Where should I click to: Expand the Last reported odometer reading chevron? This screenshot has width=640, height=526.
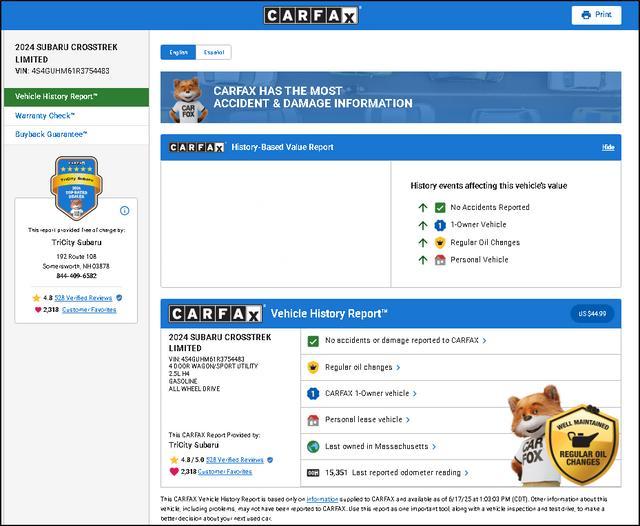tap(467, 473)
